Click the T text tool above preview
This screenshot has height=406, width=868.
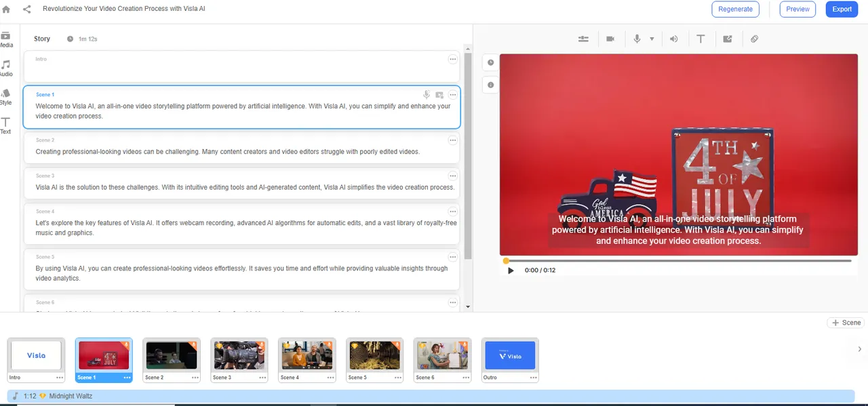[701, 39]
